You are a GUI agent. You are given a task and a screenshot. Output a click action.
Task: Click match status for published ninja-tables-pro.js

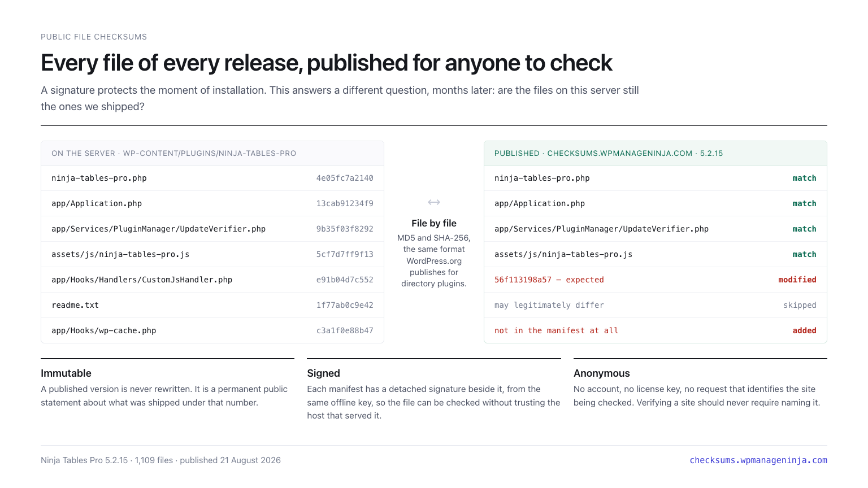click(x=804, y=254)
